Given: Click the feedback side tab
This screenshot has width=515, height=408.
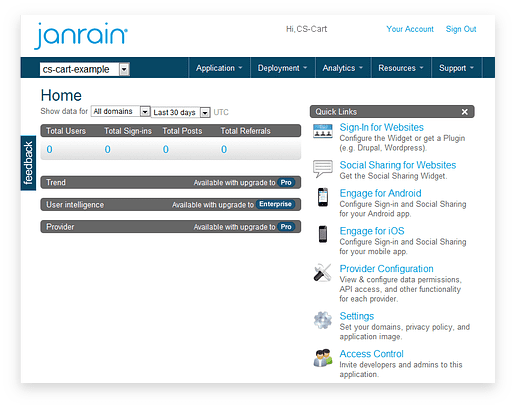Looking at the screenshot, I should coord(28,163).
